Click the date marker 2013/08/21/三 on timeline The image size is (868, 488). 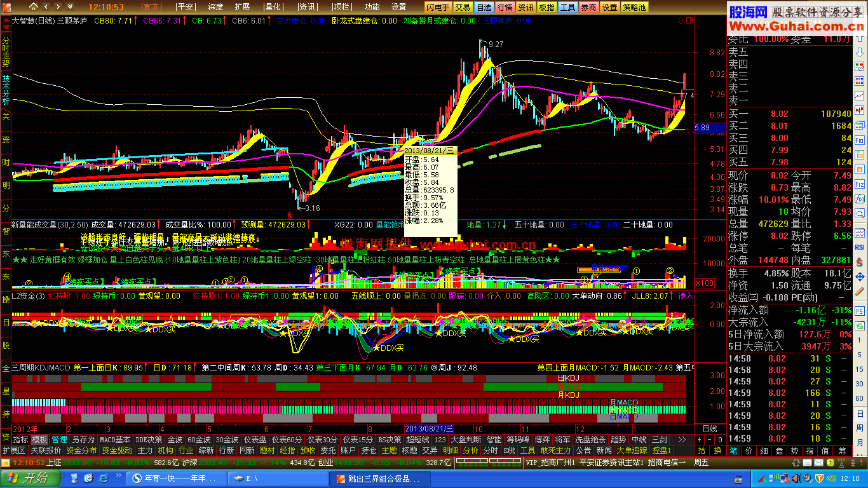(430, 429)
